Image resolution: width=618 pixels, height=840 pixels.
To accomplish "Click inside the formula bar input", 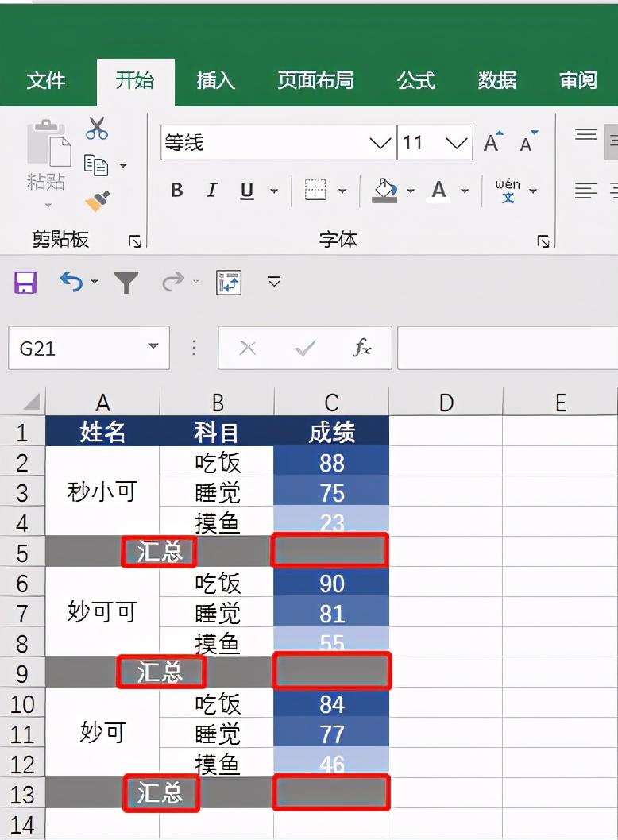I will click(x=508, y=348).
